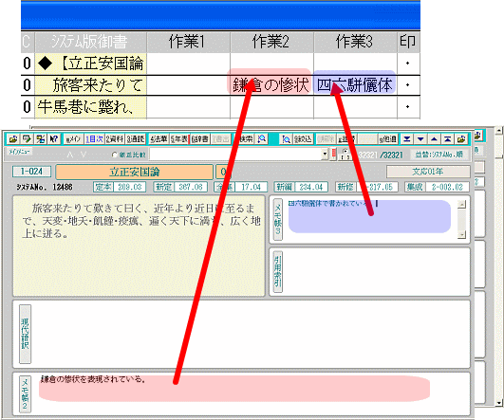Click the scroll-down arrow in メモ帳3 box
Viewport: 504px width, 420px height.
[461, 235]
